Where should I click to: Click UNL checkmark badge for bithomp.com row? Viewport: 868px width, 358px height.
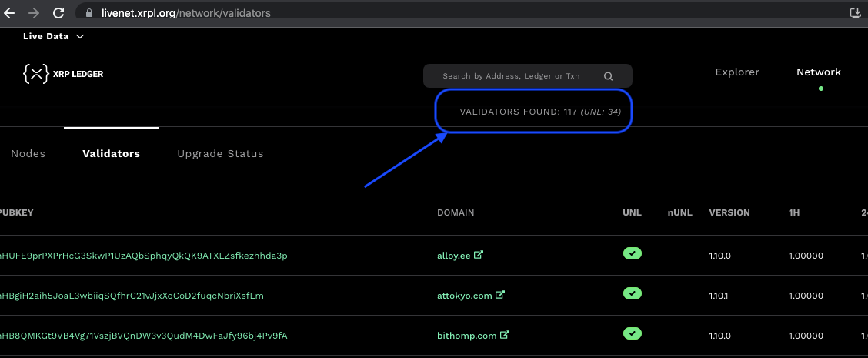632,333
